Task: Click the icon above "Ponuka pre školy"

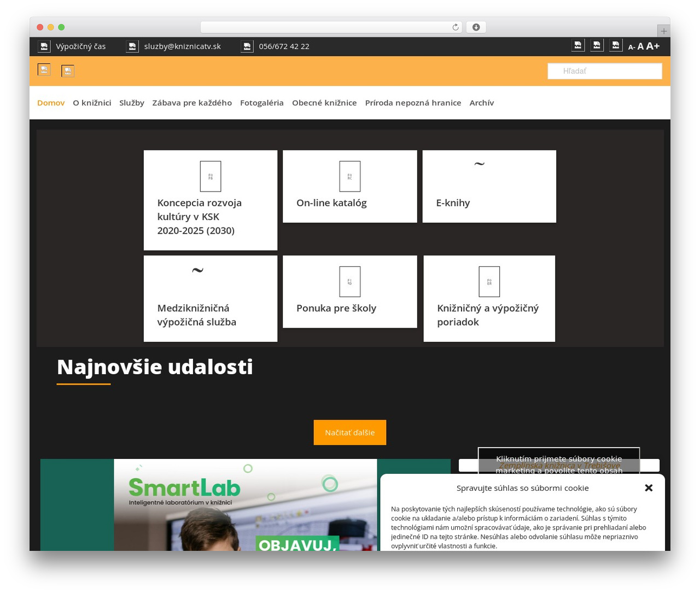Action: pos(350,282)
